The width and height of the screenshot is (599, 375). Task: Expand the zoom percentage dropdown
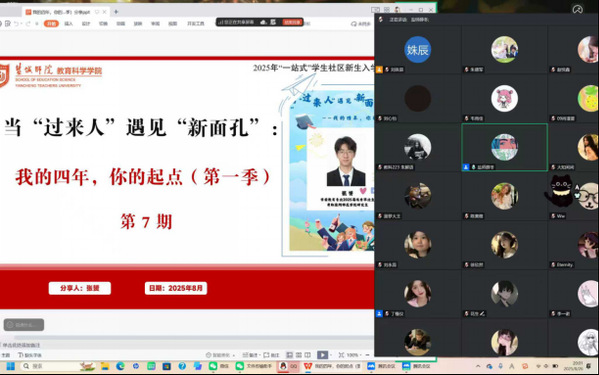click(x=361, y=355)
